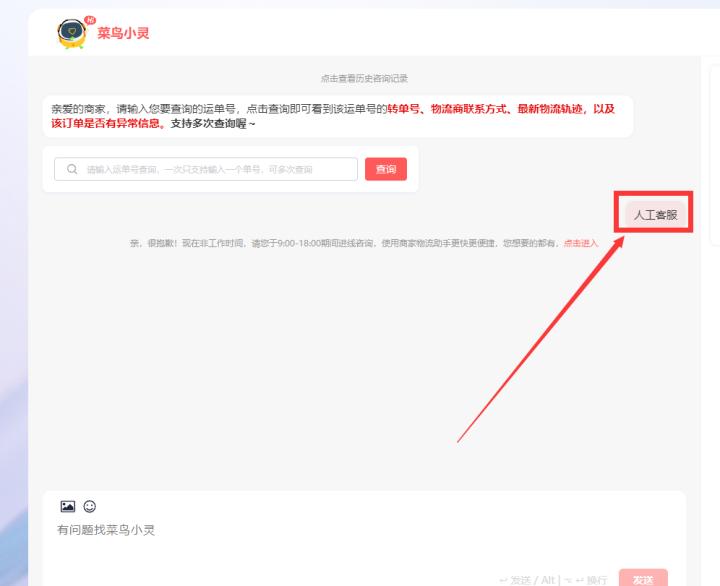Click the 人工客服 message bubble
Image resolution: width=720 pixels, height=586 pixels.
tap(655, 214)
